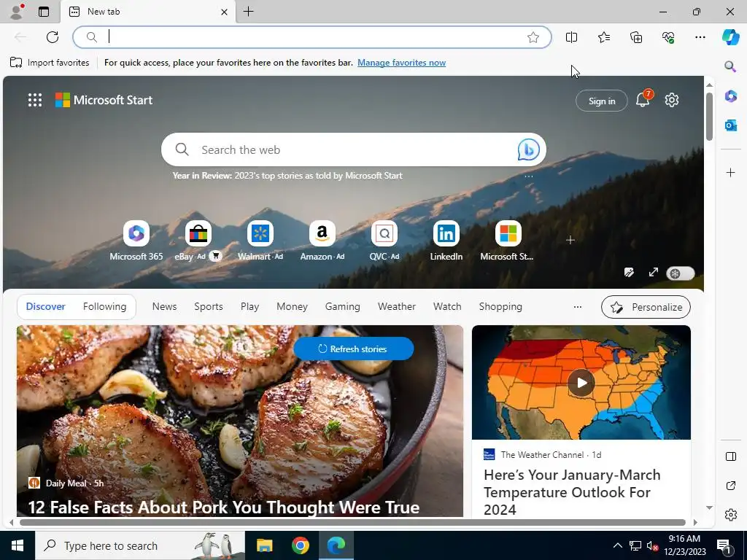Click the vertical page scrollbar
Image resolution: width=747 pixels, height=560 pixels.
[x=709, y=117]
